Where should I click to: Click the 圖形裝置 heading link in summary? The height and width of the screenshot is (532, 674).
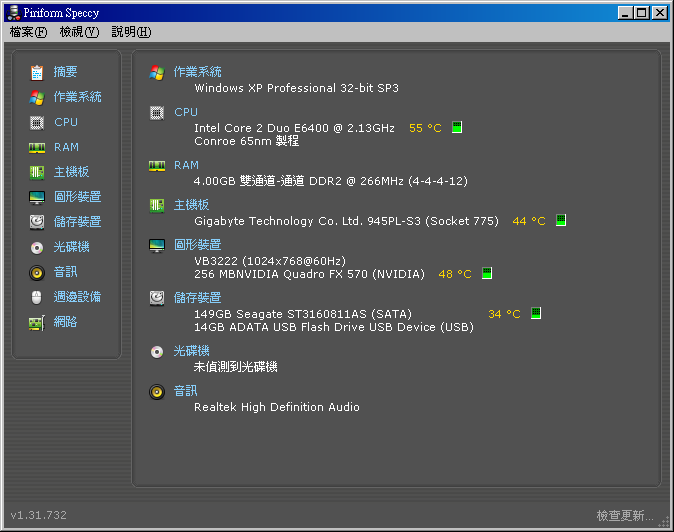click(x=198, y=245)
